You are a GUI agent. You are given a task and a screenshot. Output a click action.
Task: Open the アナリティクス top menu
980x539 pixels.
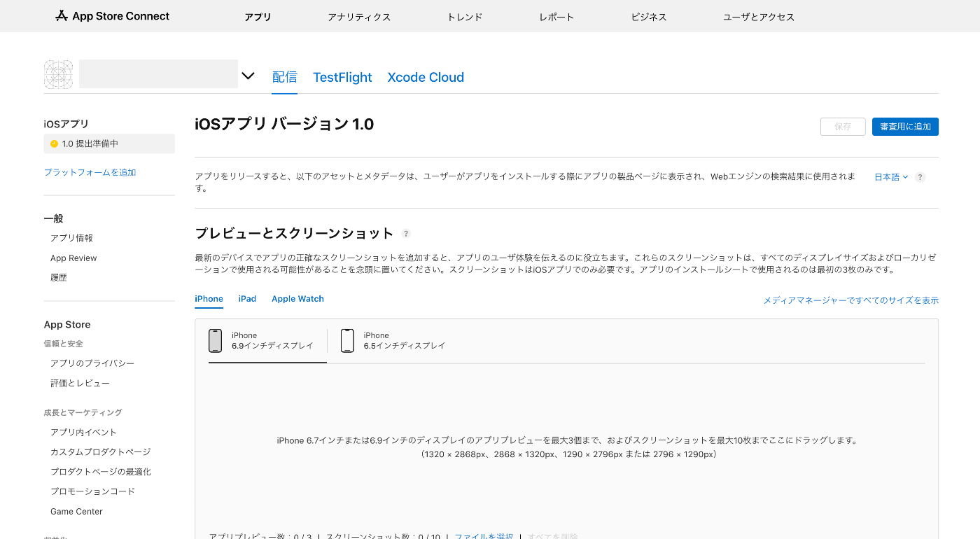[x=359, y=17]
